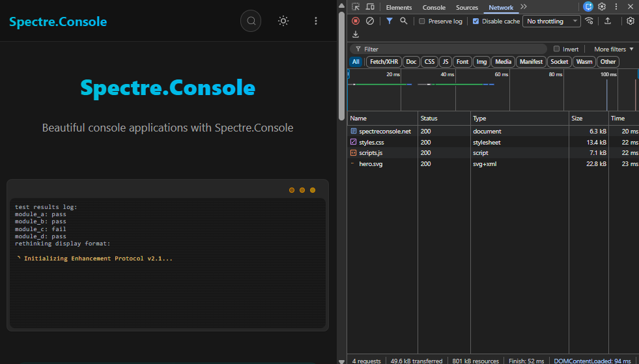Filter requests by Manifest

tap(531, 62)
